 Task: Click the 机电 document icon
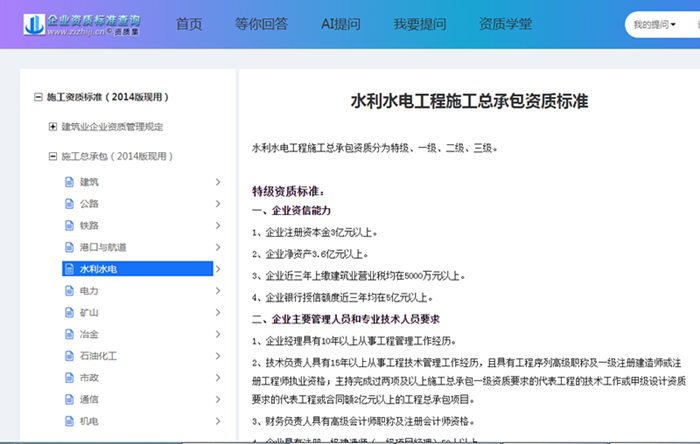pos(69,421)
